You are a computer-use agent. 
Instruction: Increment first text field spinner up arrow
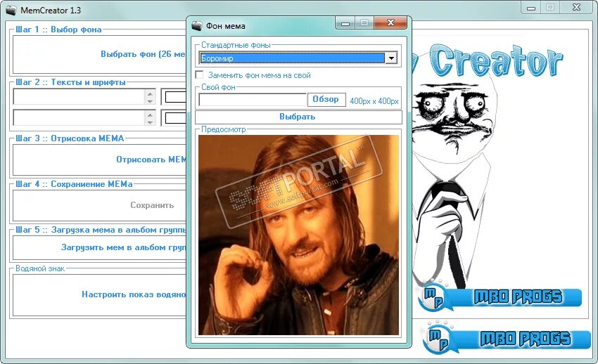(x=151, y=93)
